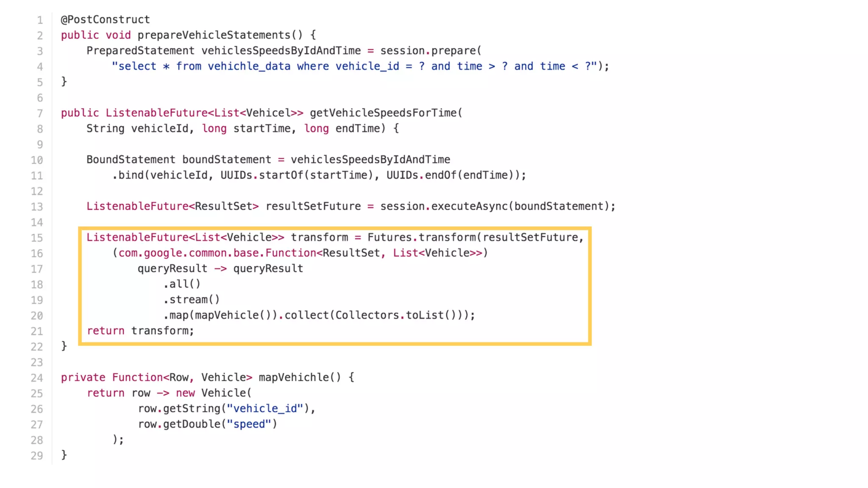Click the prepareVehicleStatements method name
868x488 pixels.
pyautogui.click(x=214, y=35)
